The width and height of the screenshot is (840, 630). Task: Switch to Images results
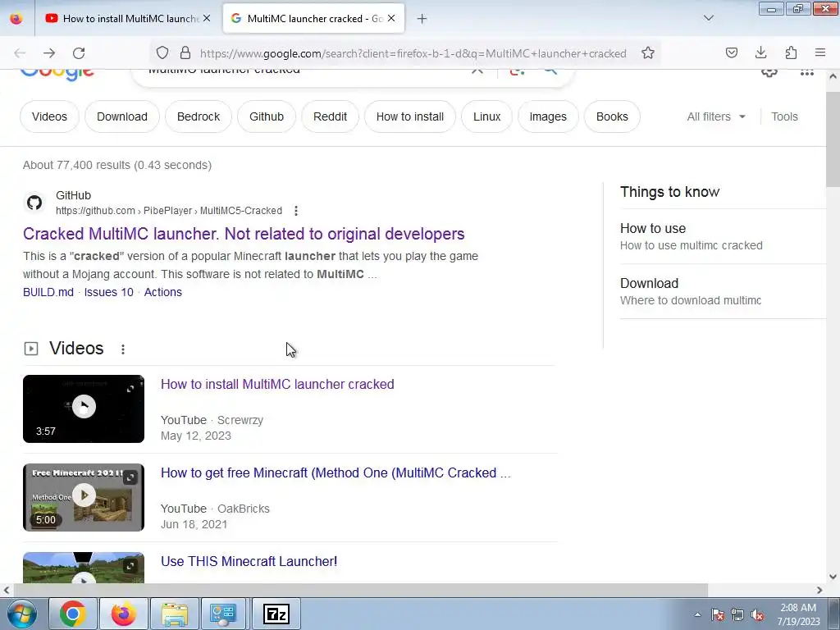548,116
